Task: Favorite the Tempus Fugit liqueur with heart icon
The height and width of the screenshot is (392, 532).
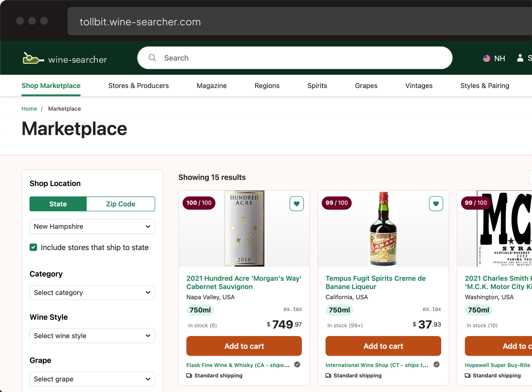Action: click(436, 204)
